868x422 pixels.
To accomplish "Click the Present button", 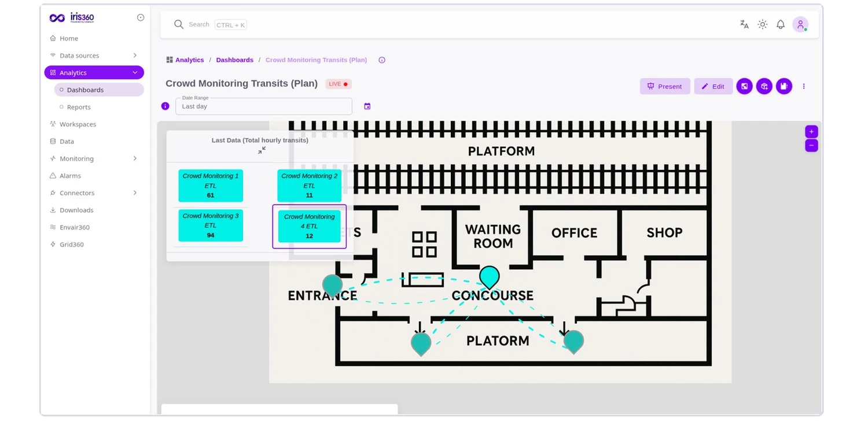I will point(665,86).
